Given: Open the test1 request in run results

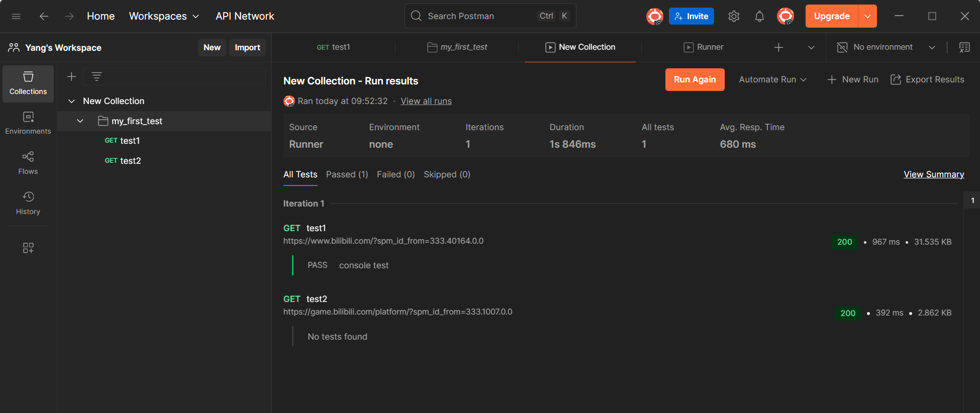Looking at the screenshot, I should click(x=316, y=228).
